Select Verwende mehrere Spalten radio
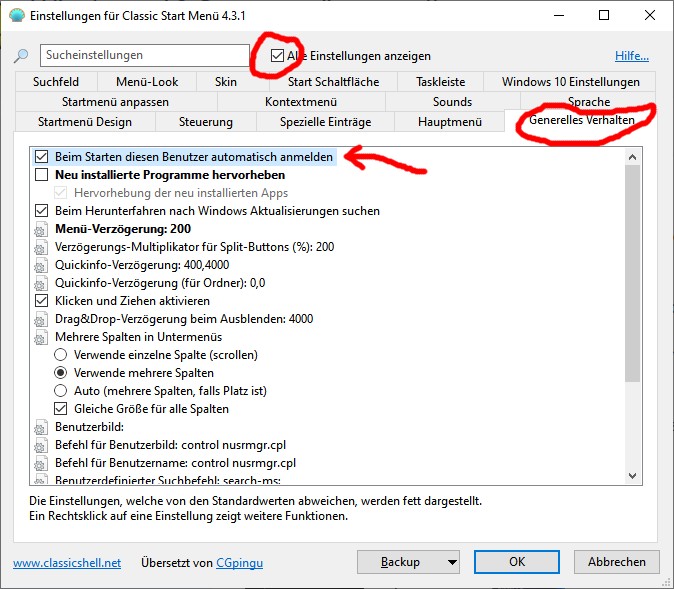This screenshot has height=589, width=674. 60,373
